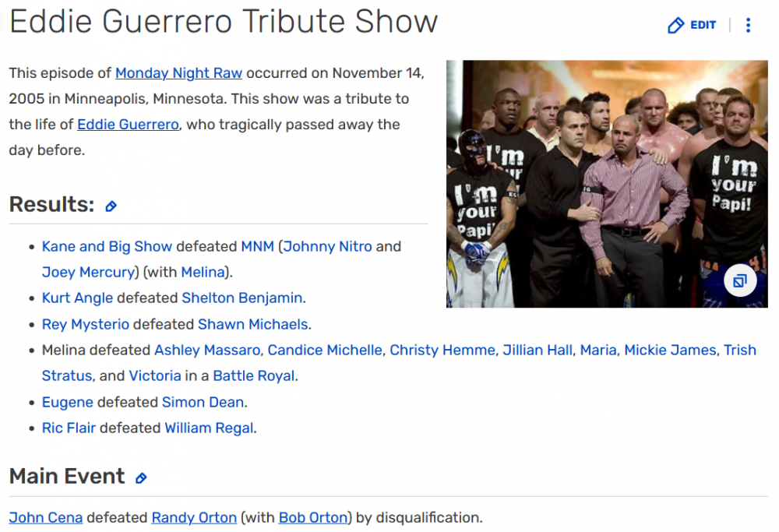The image size is (779, 532).
Task: Open the Shawn Michaels link
Action: point(253,324)
